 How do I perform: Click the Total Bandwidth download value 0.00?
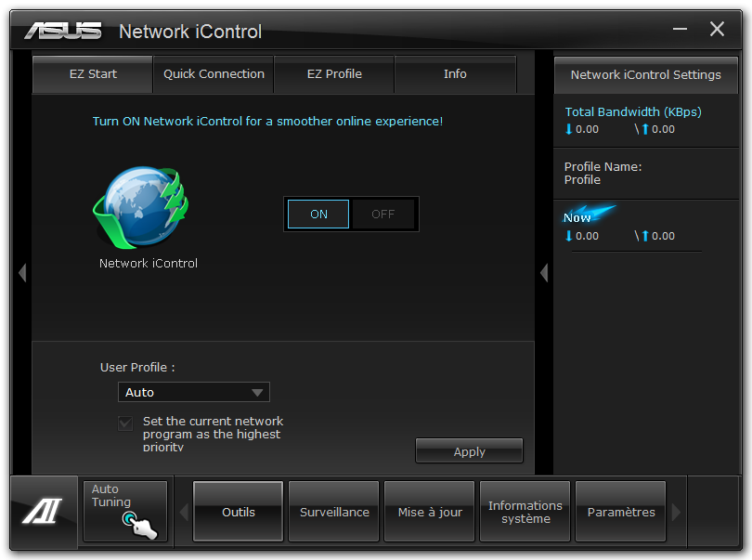[x=587, y=129]
